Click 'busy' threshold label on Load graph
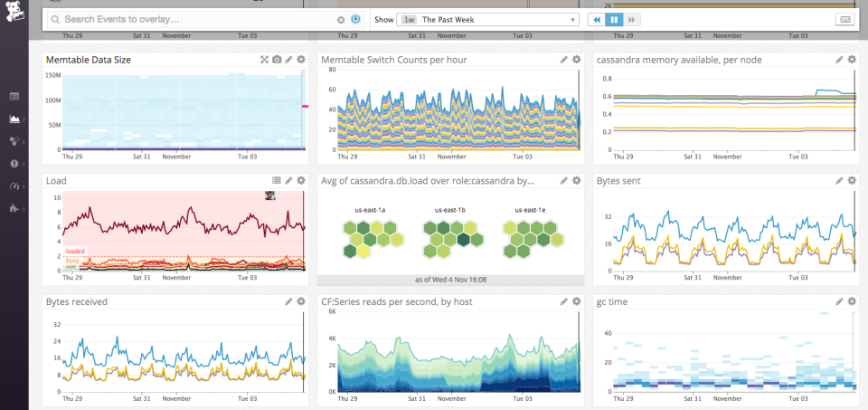 coord(72,261)
